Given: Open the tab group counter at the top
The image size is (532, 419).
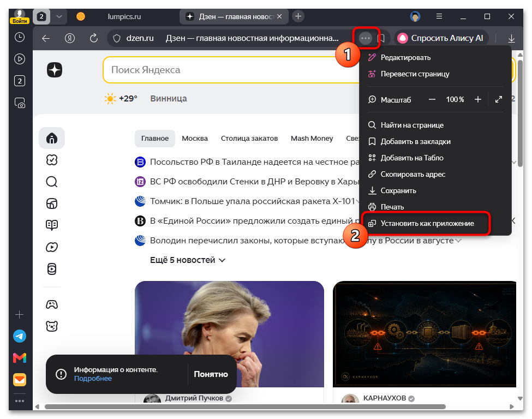Looking at the screenshot, I should pos(41,16).
